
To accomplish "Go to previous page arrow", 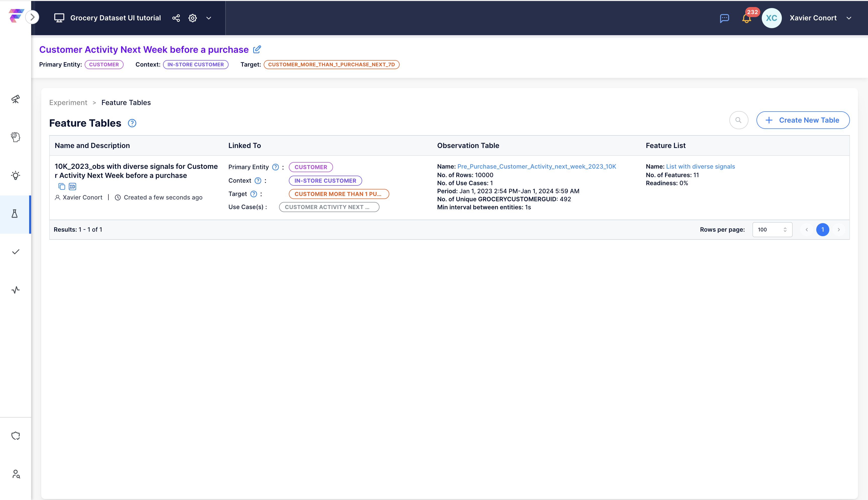I will pyautogui.click(x=806, y=230).
